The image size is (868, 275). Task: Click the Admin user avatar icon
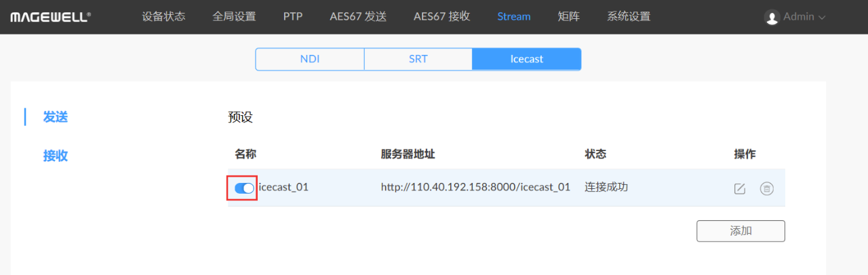pyautogui.click(x=772, y=18)
